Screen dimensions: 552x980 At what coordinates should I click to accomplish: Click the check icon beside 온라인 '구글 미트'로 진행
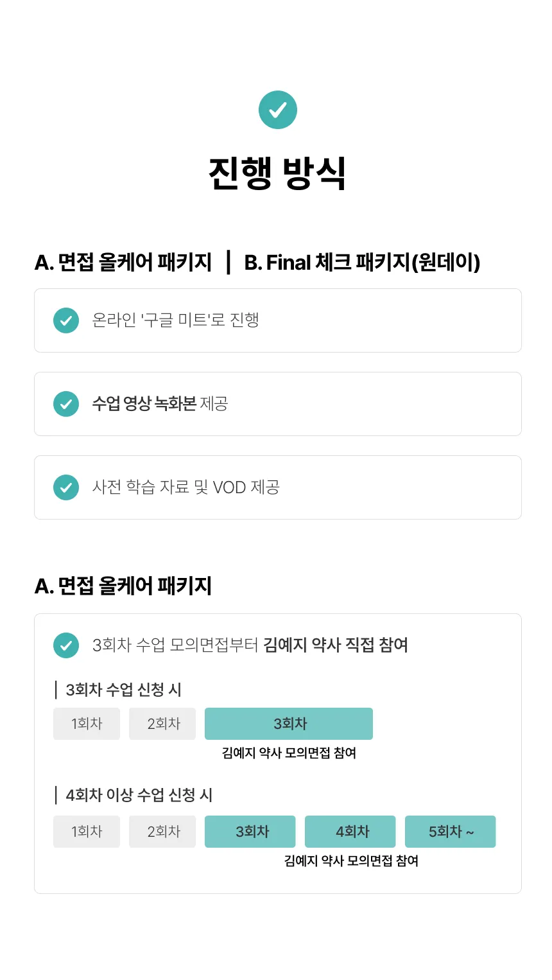click(x=66, y=320)
